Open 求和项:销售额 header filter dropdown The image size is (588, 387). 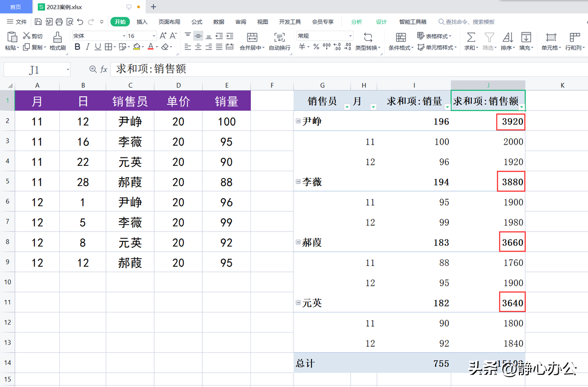coord(522,106)
